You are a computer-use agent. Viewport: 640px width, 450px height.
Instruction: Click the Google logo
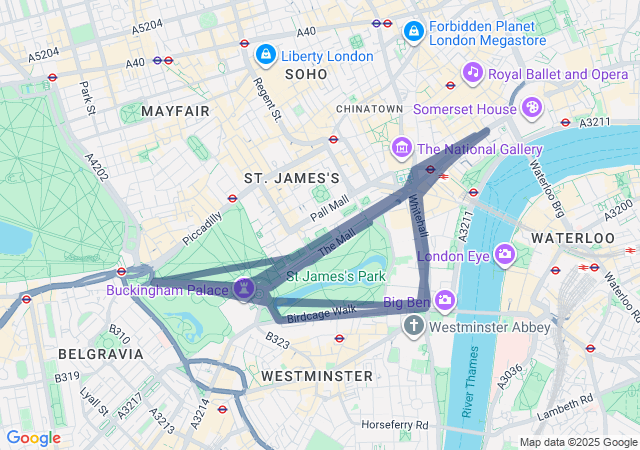pyautogui.click(x=34, y=438)
